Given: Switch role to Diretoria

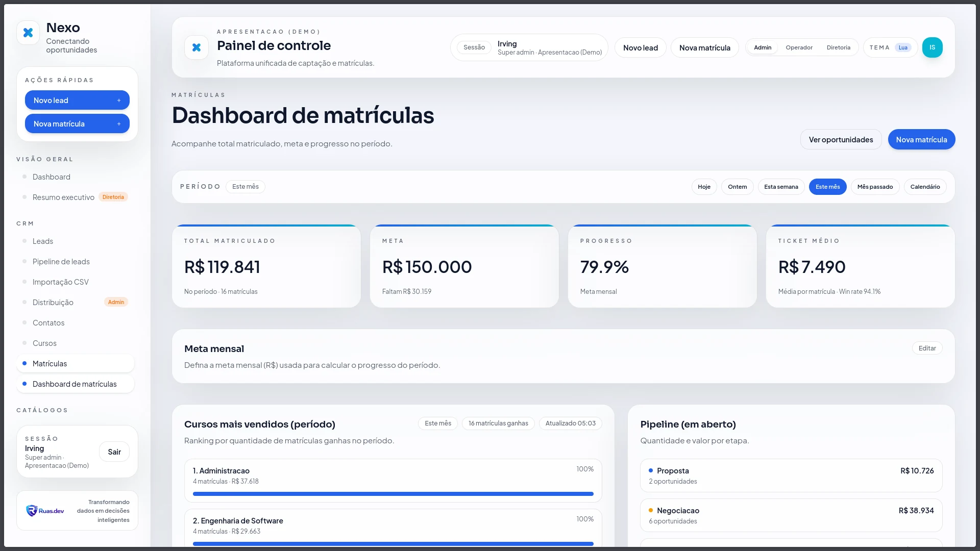Looking at the screenshot, I should [x=838, y=47].
